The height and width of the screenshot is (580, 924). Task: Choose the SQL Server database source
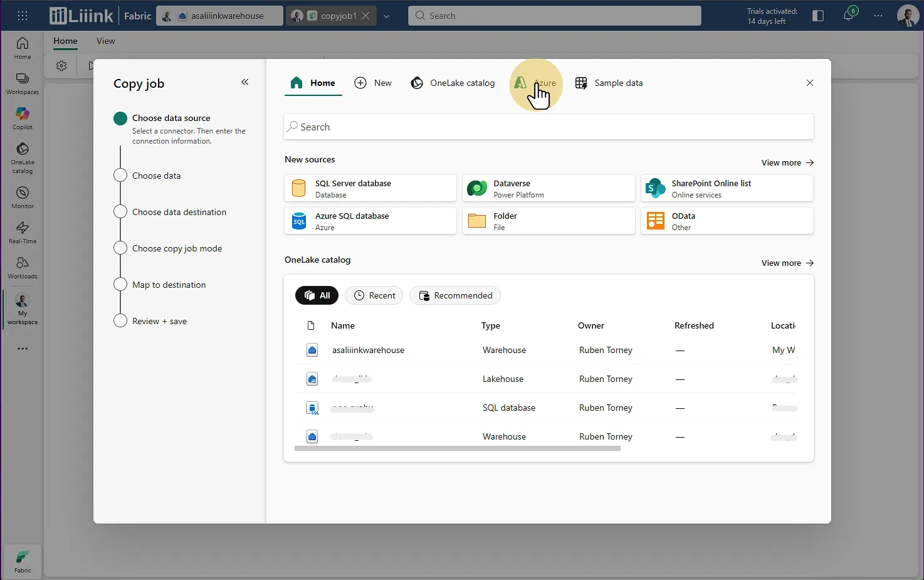[x=370, y=188]
